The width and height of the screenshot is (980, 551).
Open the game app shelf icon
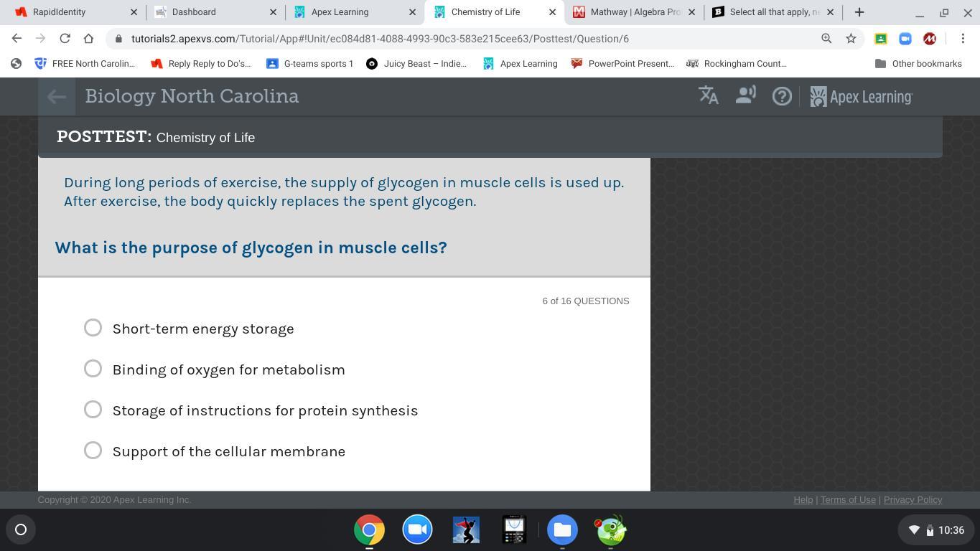(x=466, y=530)
